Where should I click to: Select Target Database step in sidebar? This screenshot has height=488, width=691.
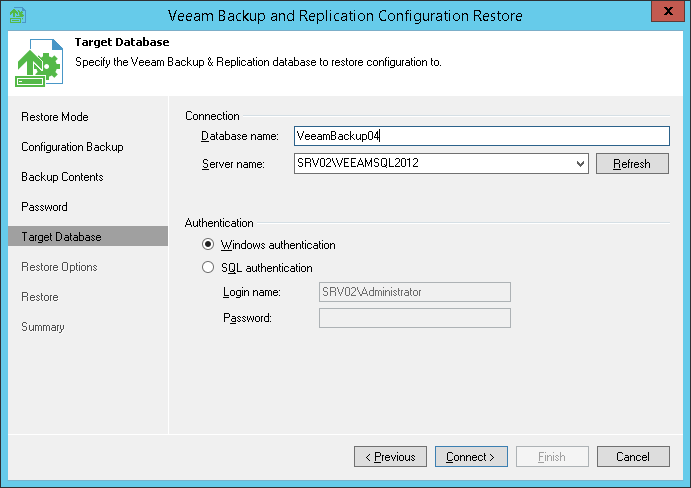pyautogui.click(x=61, y=237)
